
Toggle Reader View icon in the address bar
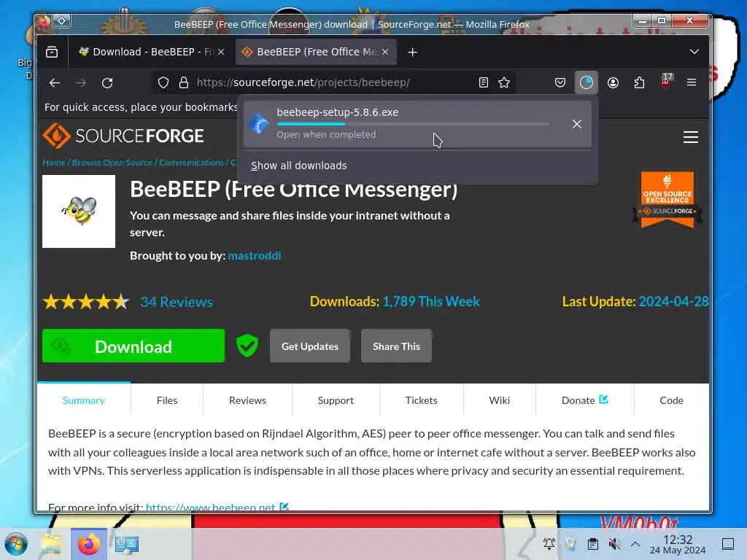click(483, 83)
